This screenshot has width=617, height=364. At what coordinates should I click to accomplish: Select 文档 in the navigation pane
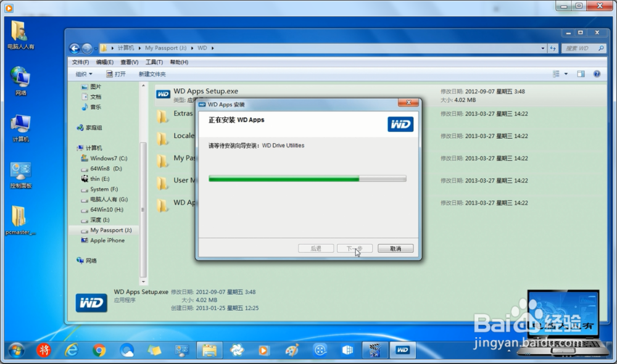click(91, 97)
